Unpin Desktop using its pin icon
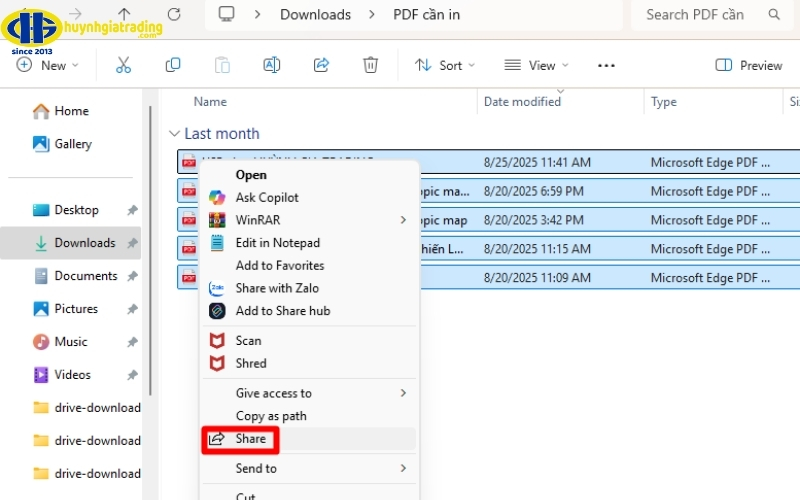This screenshot has width=800, height=500. [132, 210]
